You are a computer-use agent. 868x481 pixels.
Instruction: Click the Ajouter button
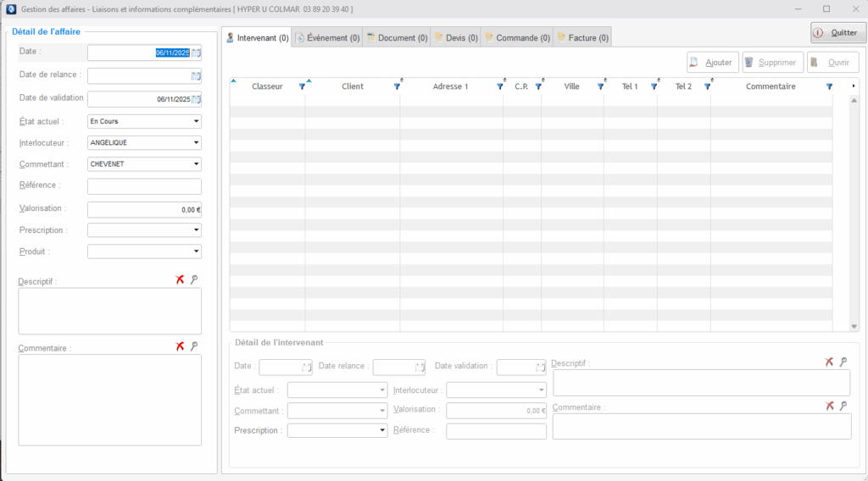tap(713, 63)
